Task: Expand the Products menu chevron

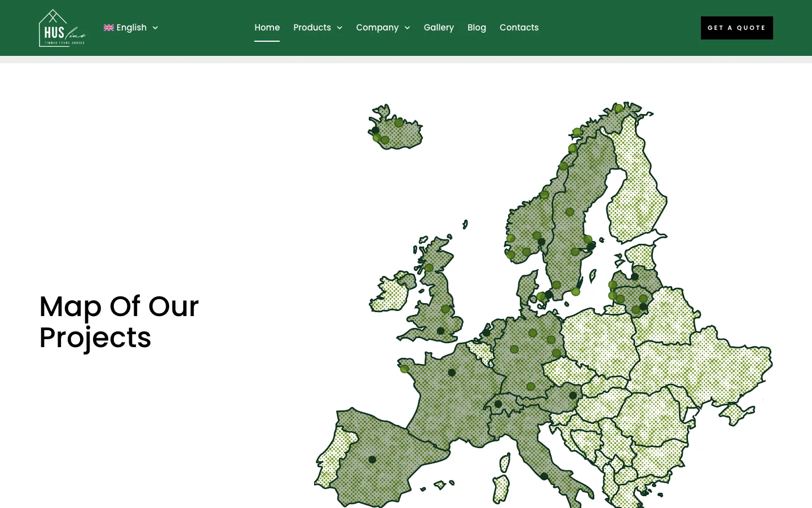Action: [x=339, y=28]
